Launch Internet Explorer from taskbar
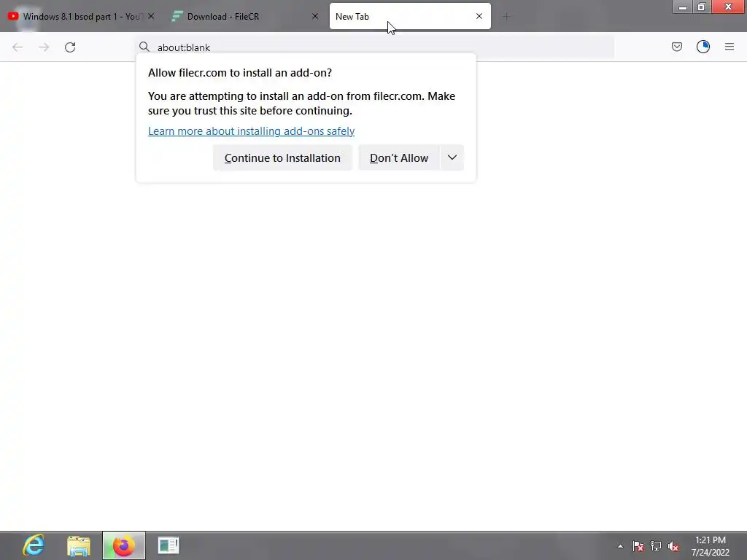 coord(34,545)
